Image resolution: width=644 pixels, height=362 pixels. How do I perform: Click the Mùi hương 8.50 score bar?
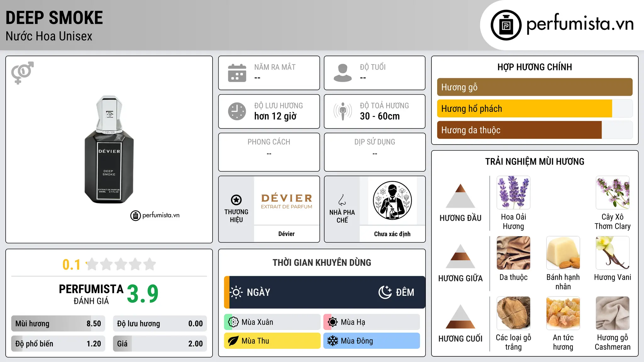tap(58, 324)
